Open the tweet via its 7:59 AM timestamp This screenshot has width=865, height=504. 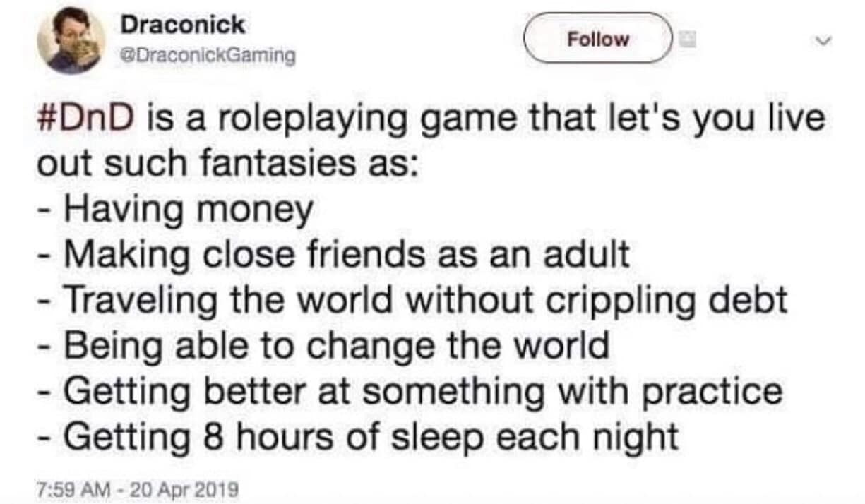tap(62, 487)
